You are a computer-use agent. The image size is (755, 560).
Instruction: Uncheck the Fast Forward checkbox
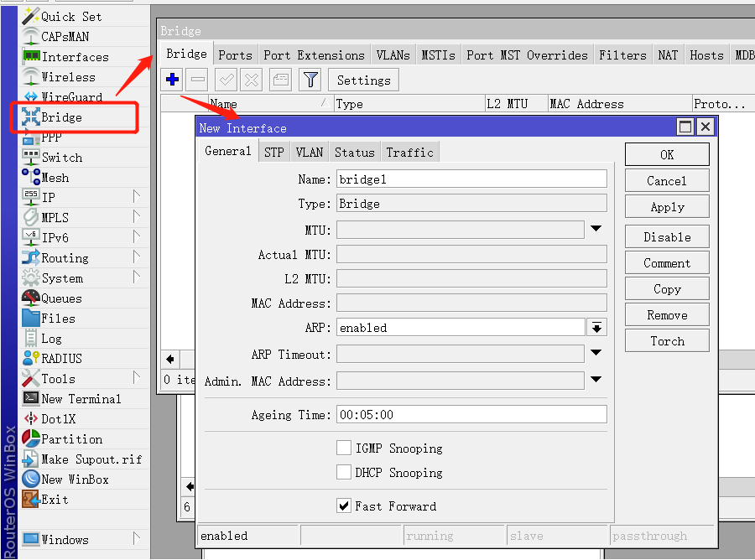pos(344,506)
